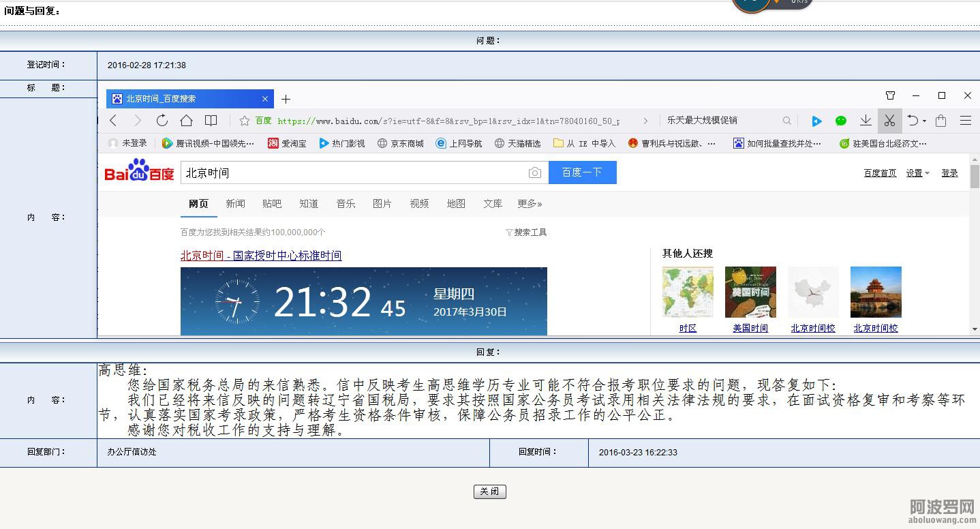Open the blue video play toolbar icon
The height and width of the screenshot is (529, 980).
pyautogui.click(x=816, y=121)
